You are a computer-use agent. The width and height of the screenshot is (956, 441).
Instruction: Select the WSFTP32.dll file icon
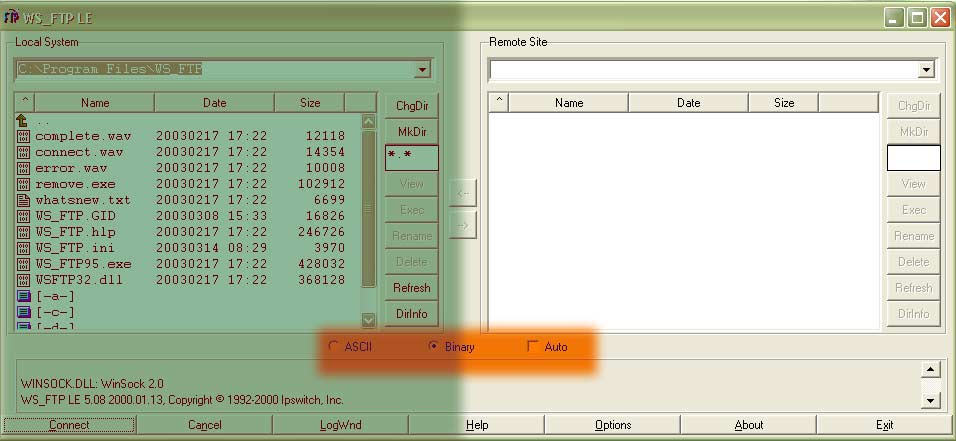click(23, 280)
